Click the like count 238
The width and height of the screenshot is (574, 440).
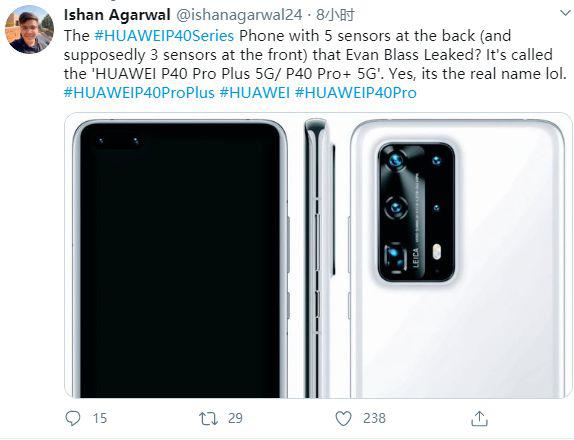(374, 418)
